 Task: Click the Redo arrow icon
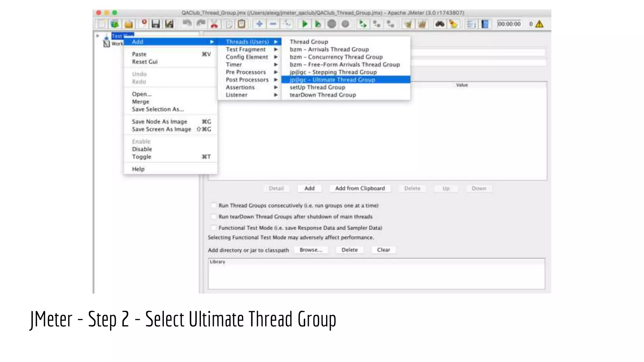(x=201, y=24)
